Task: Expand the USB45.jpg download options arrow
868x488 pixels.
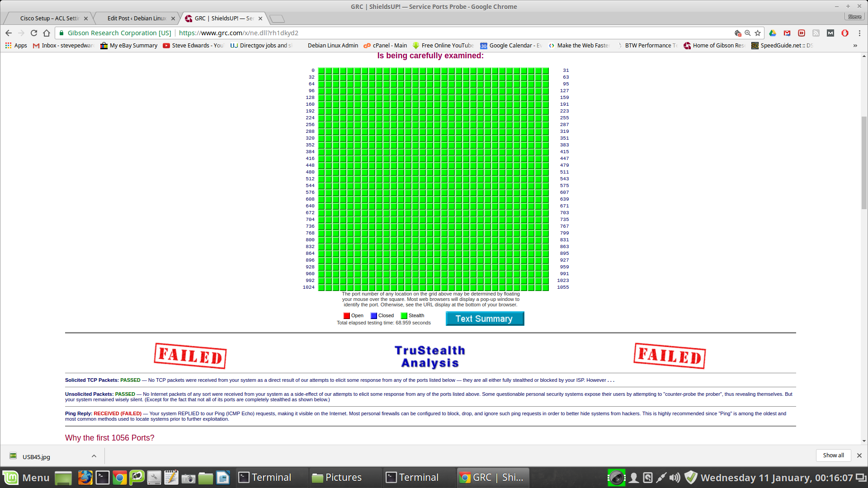Action: tap(94, 456)
